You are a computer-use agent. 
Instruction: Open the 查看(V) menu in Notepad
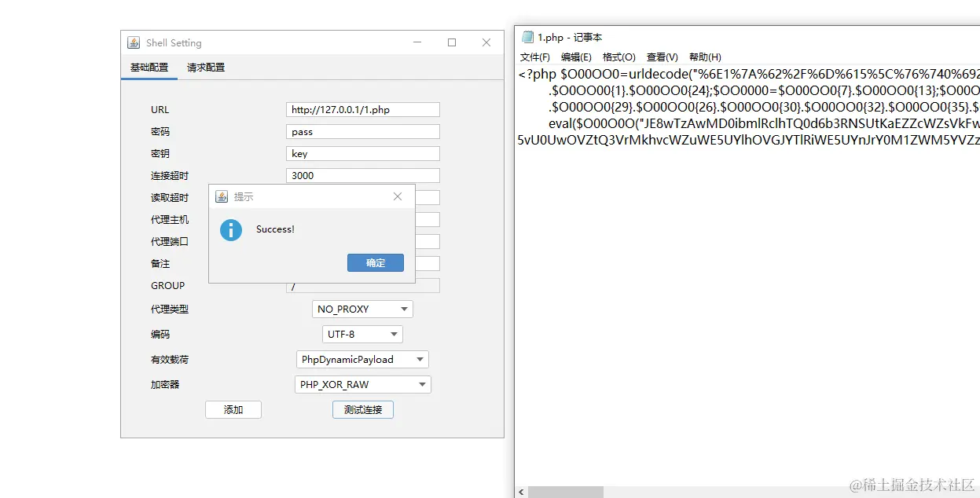click(x=662, y=57)
